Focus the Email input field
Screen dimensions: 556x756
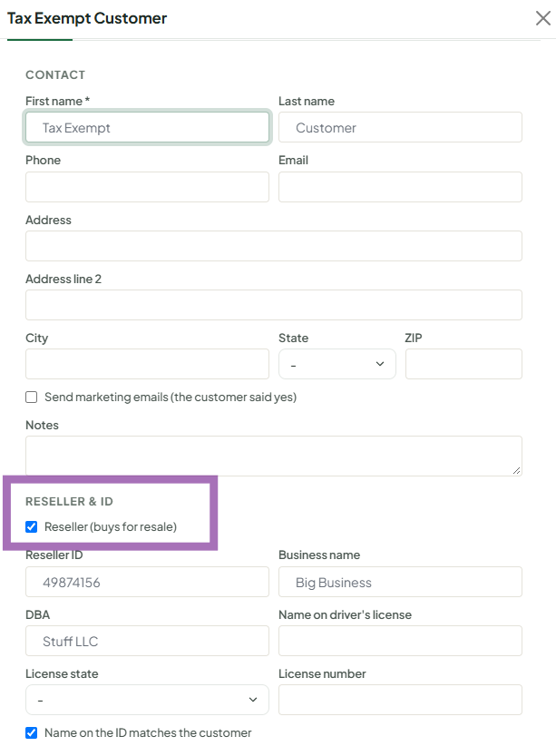[x=400, y=187]
